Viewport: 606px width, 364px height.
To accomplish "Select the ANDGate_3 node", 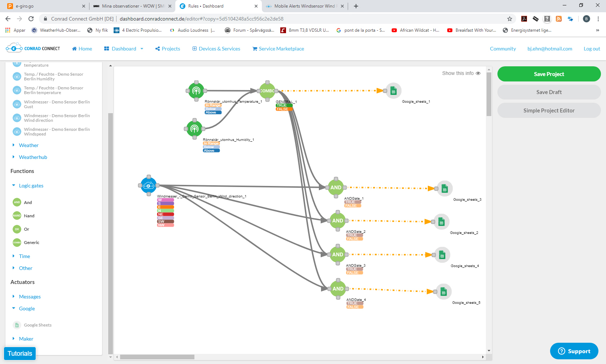I will point(338,254).
